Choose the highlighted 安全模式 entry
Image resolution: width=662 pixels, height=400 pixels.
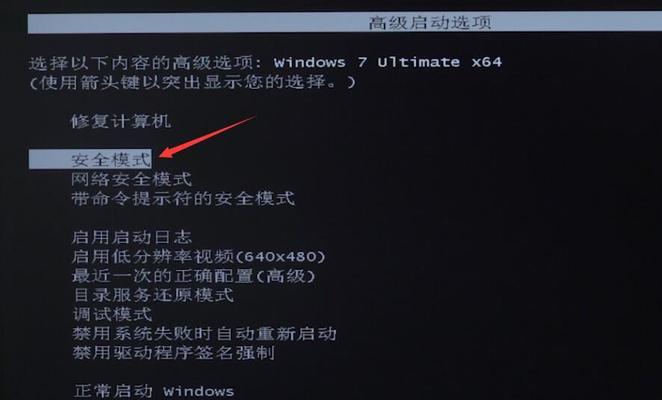tap(90, 159)
